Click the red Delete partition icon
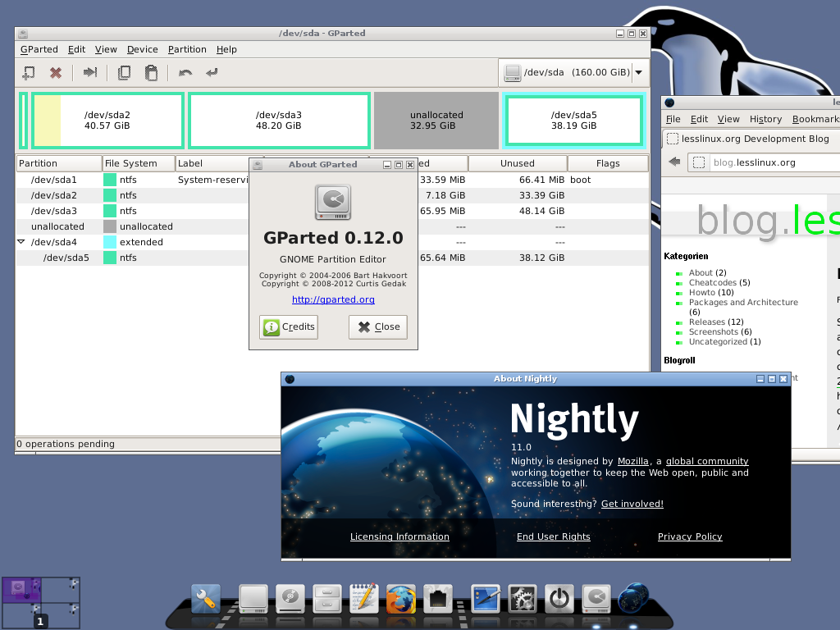Viewport: 840px width, 630px height. (x=56, y=72)
